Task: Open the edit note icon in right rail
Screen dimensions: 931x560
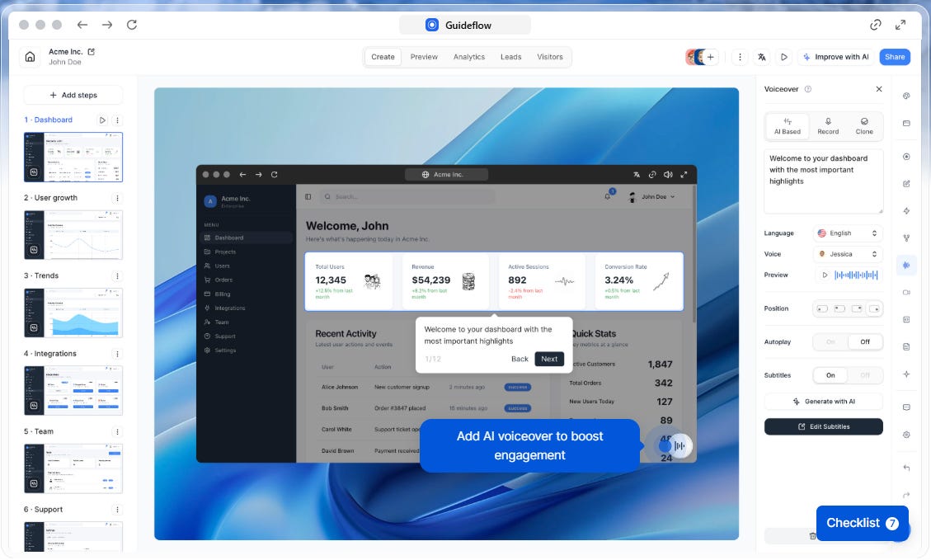Action: 906,184
